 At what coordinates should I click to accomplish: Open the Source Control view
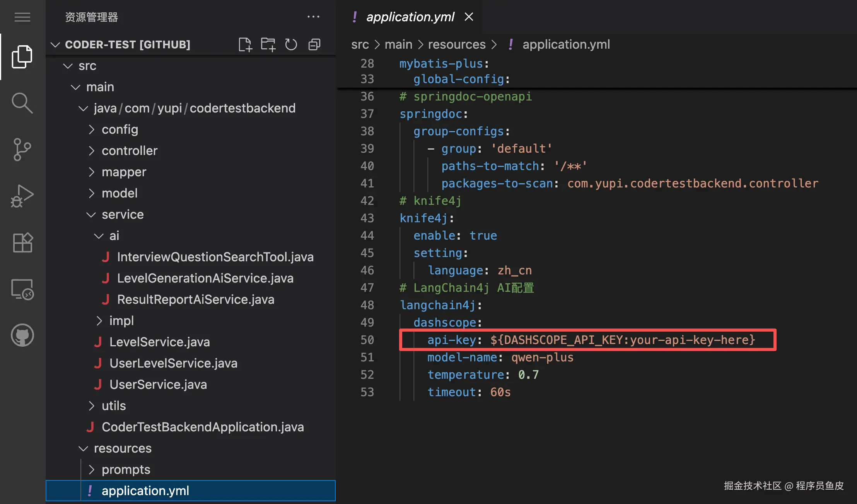22,149
